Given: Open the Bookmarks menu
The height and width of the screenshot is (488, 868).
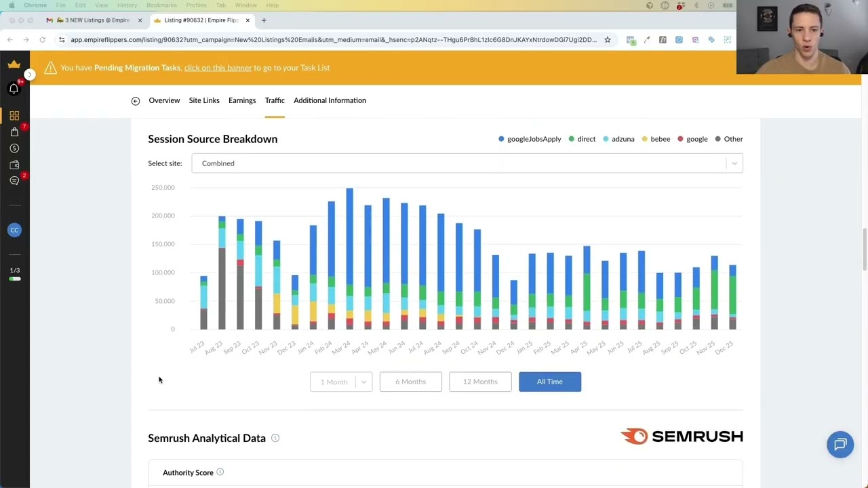Looking at the screenshot, I should click(x=161, y=5).
